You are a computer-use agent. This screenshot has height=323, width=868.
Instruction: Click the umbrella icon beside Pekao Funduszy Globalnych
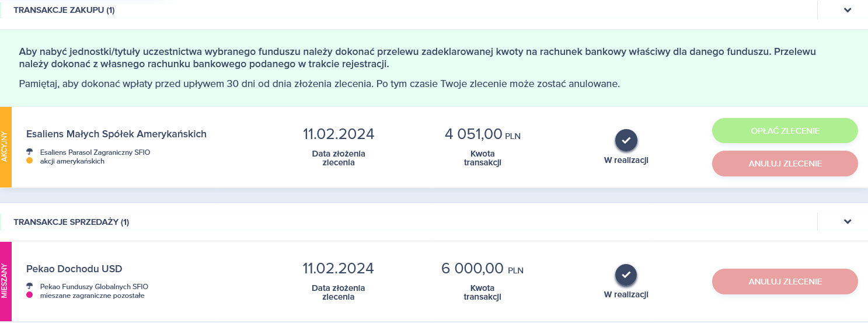click(29, 287)
